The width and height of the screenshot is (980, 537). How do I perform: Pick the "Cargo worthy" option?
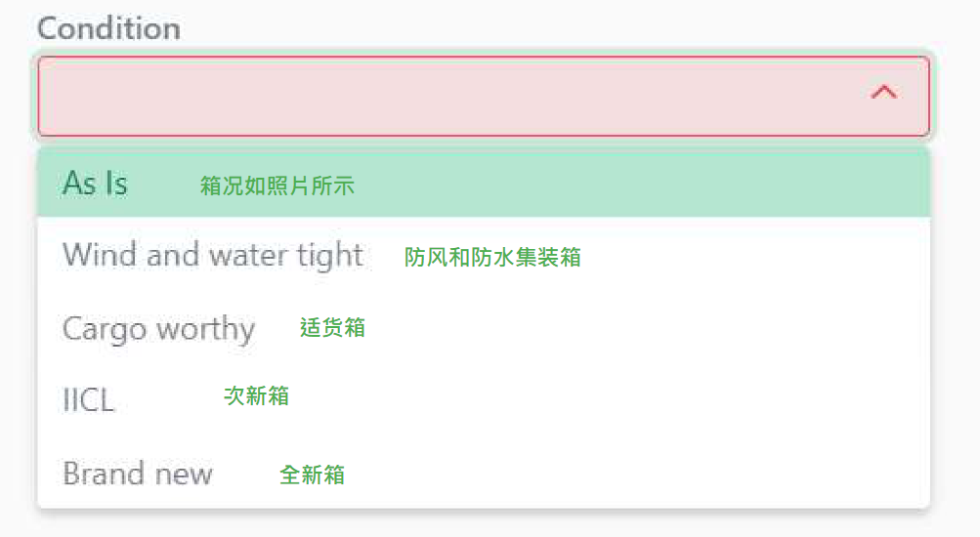(158, 328)
